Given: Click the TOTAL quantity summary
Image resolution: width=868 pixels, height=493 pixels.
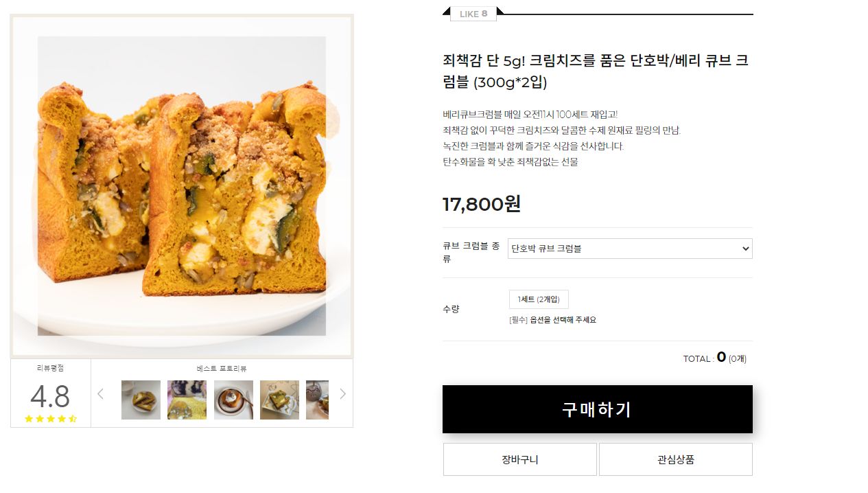Looking at the screenshot, I should (x=715, y=358).
